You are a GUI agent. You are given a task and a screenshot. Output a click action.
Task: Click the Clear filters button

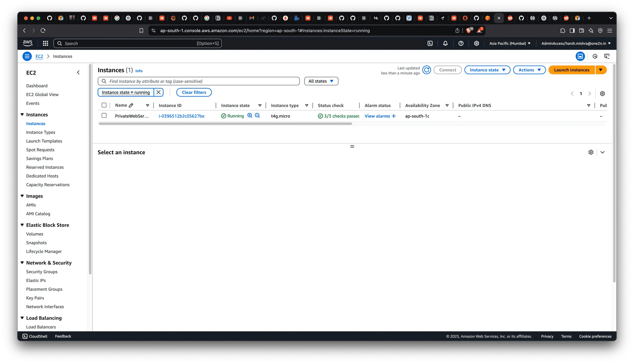pos(194,92)
